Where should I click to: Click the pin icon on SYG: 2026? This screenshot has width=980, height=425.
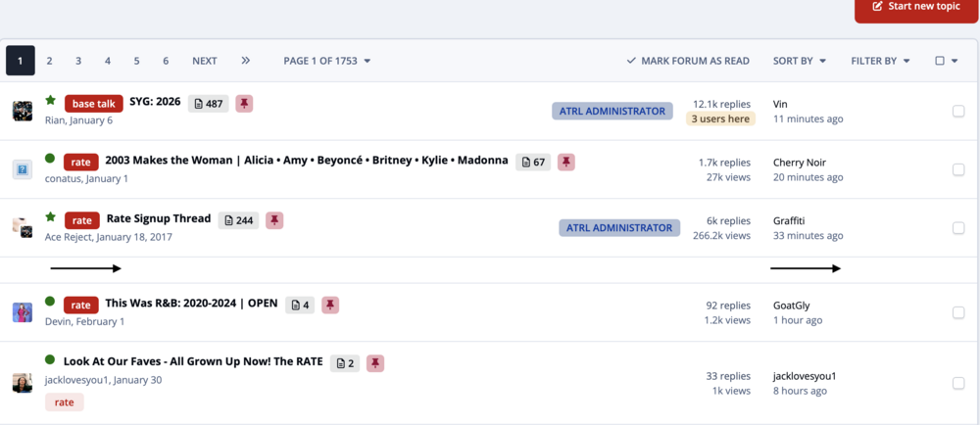[244, 104]
